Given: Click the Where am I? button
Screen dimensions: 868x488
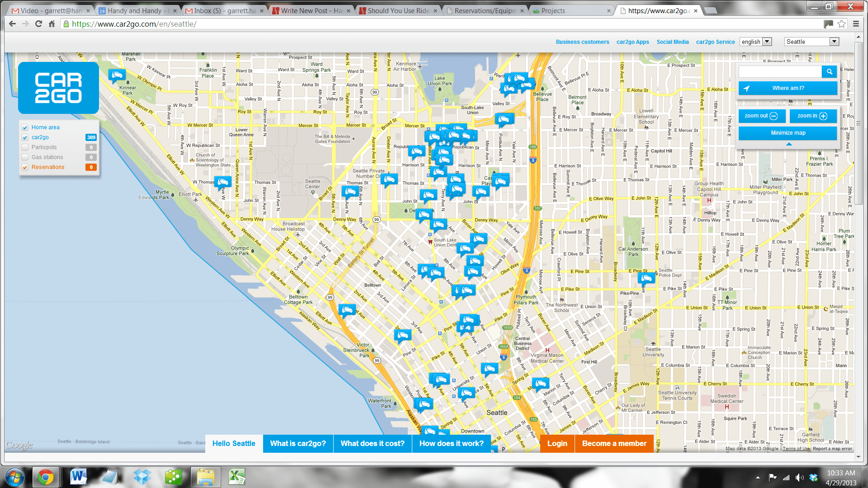Looking at the screenshot, I should point(788,88).
